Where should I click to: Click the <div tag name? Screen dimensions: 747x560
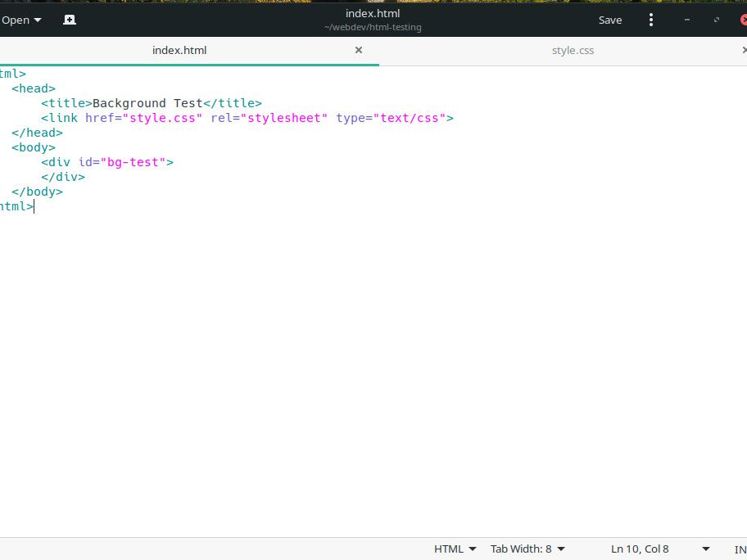point(56,162)
